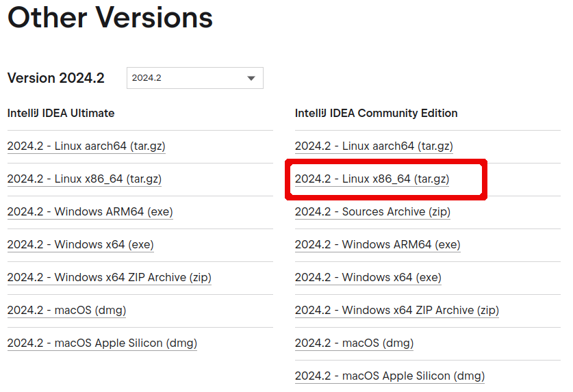Download Ultimate macOS Apple Silicon dmg

click(102, 343)
